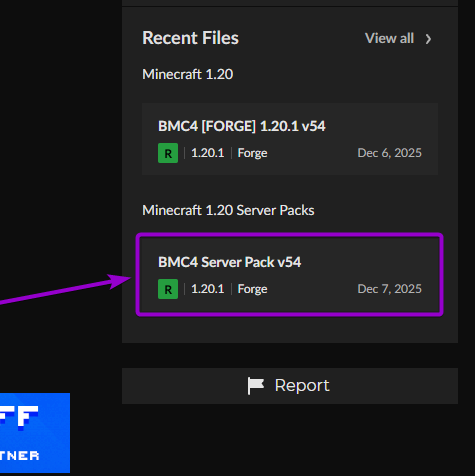Click the Minecraft 1.20 section heading
475x476 pixels.
click(x=188, y=74)
